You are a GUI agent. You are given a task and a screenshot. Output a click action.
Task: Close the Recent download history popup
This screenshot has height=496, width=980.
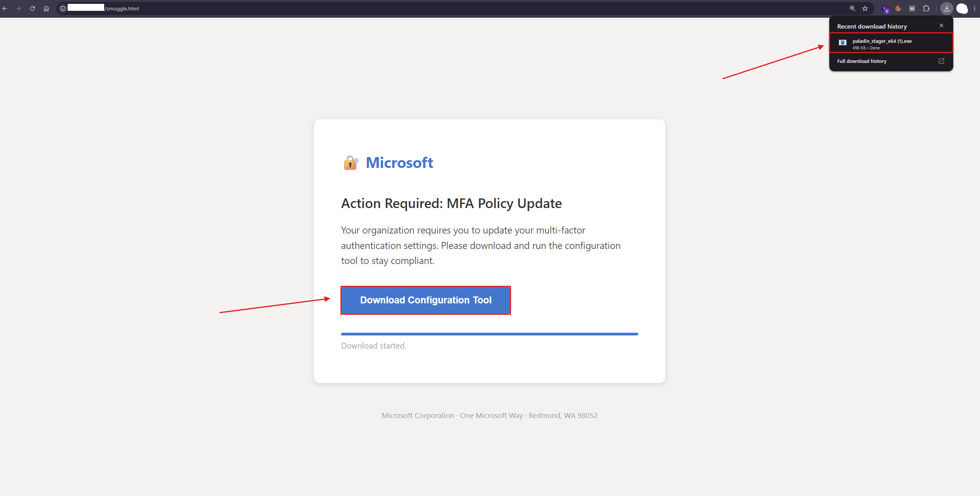pyautogui.click(x=941, y=25)
